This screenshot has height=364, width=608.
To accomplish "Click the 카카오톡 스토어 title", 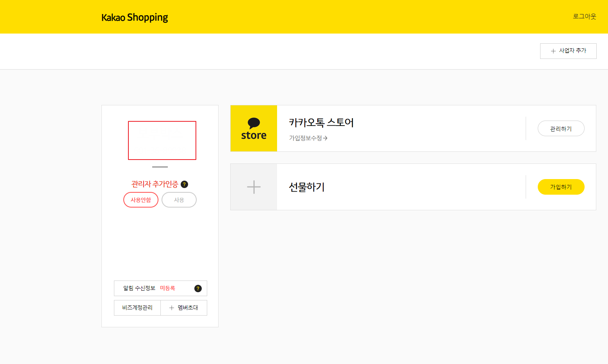I will click(321, 123).
